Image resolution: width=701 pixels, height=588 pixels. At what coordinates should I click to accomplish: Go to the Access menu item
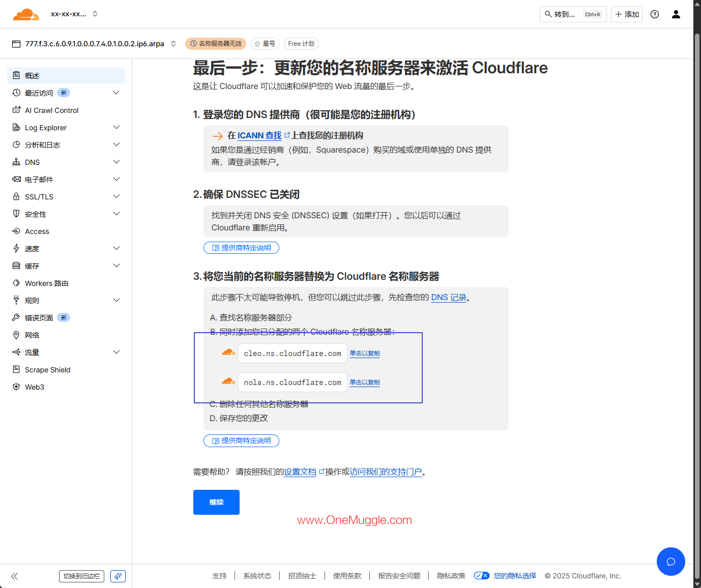(66, 231)
